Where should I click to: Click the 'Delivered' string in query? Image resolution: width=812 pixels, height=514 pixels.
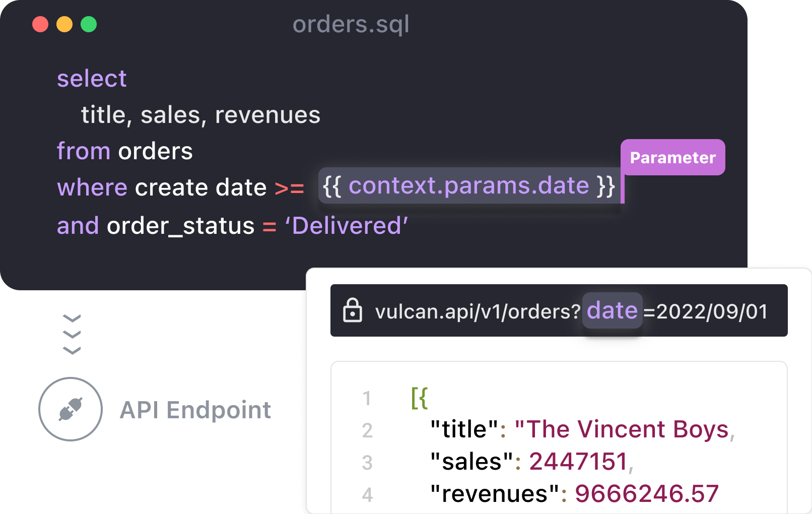coord(347,226)
